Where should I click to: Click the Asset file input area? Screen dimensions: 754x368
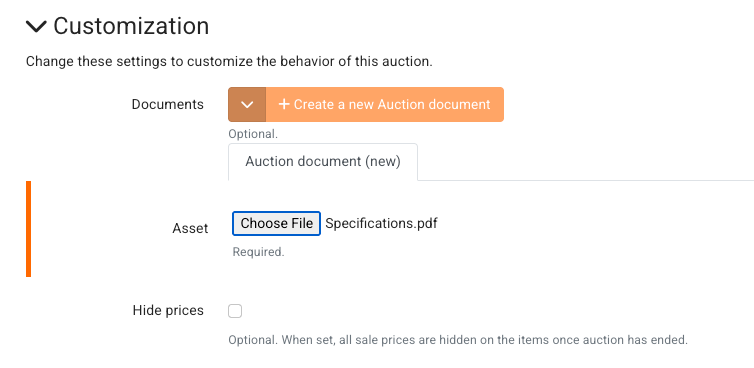click(335, 224)
